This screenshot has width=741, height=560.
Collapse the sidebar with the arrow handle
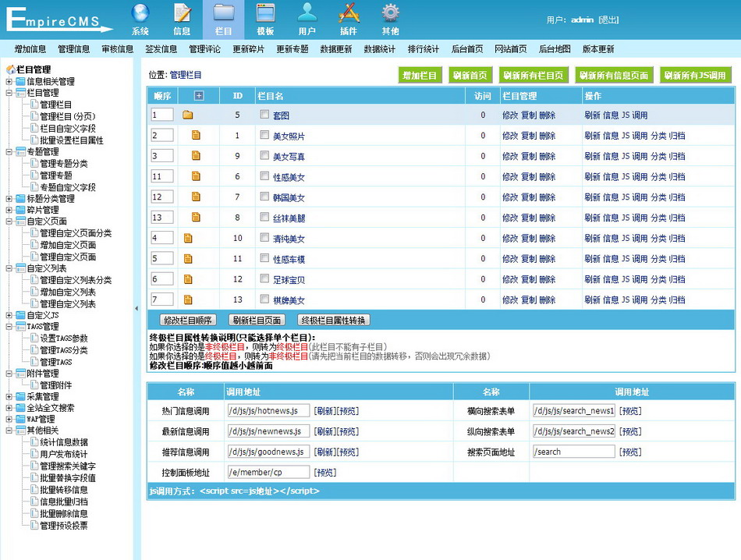pos(136,308)
